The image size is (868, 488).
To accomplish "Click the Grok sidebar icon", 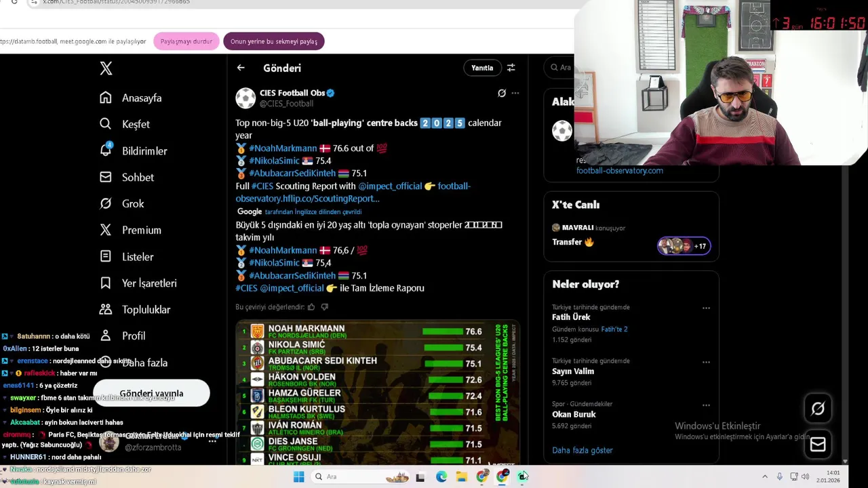I will pos(106,203).
